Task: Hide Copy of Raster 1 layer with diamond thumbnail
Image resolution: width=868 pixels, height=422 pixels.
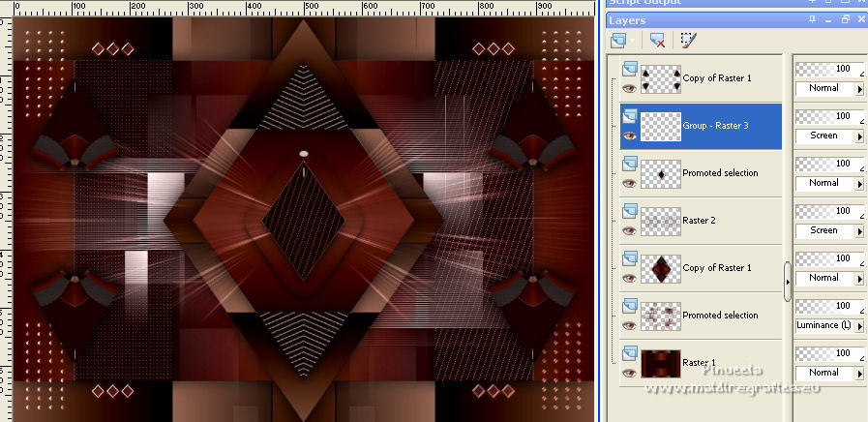Action: (x=629, y=278)
